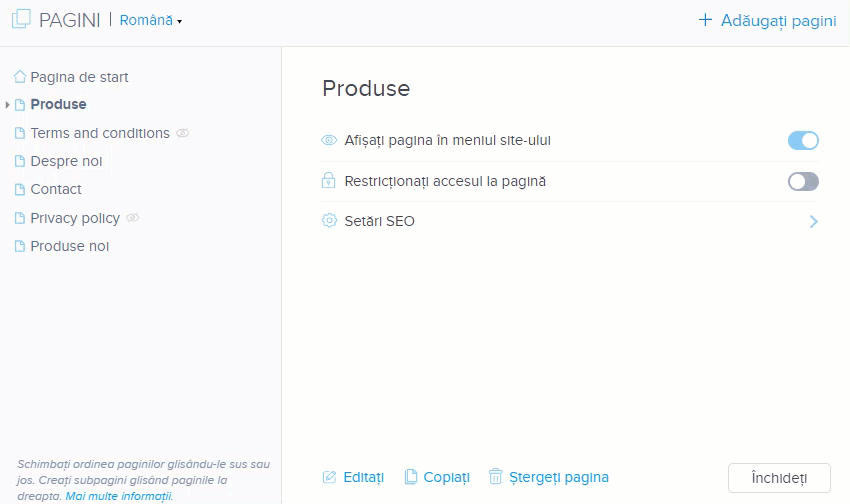The image size is (850, 504).
Task: Click the plus icon beside Adăugați pagini
Action: [705, 21]
